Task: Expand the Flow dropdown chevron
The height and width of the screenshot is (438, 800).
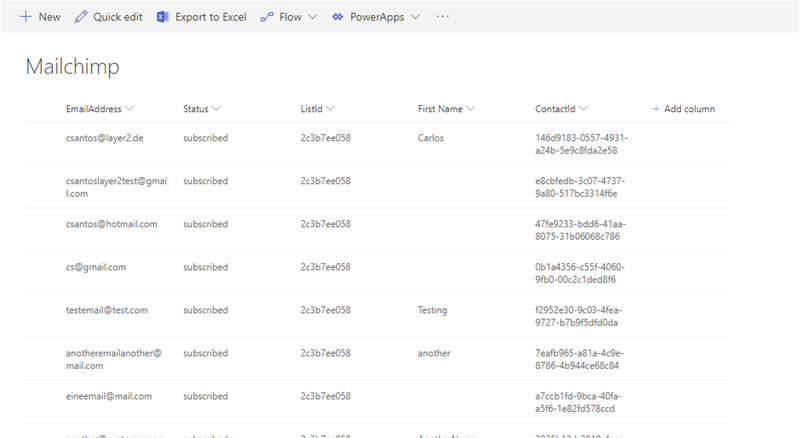Action: (313, 17)
